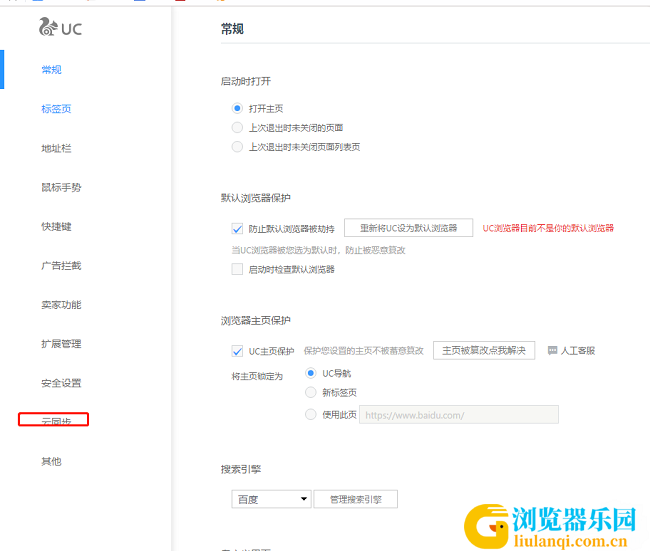
Task: Select 打开主页 startup radio button
Action: tap(237, 109)
